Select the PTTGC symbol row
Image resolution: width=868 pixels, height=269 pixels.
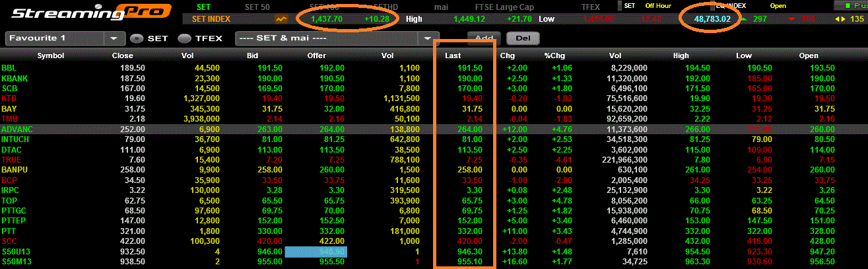(x=434, y=210)
